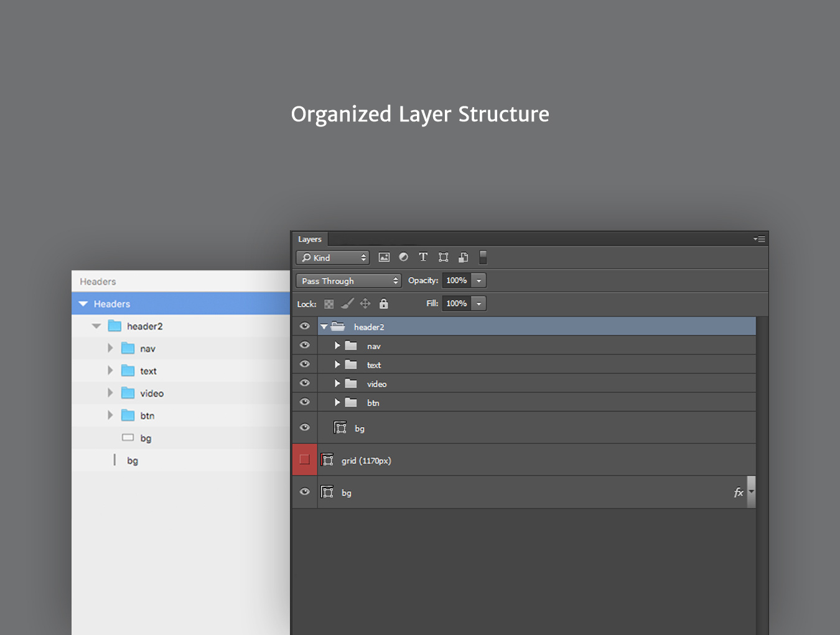The image size is (840, 635).
Task: Click the lock image pixels brush icon
Action: point(347,304)
